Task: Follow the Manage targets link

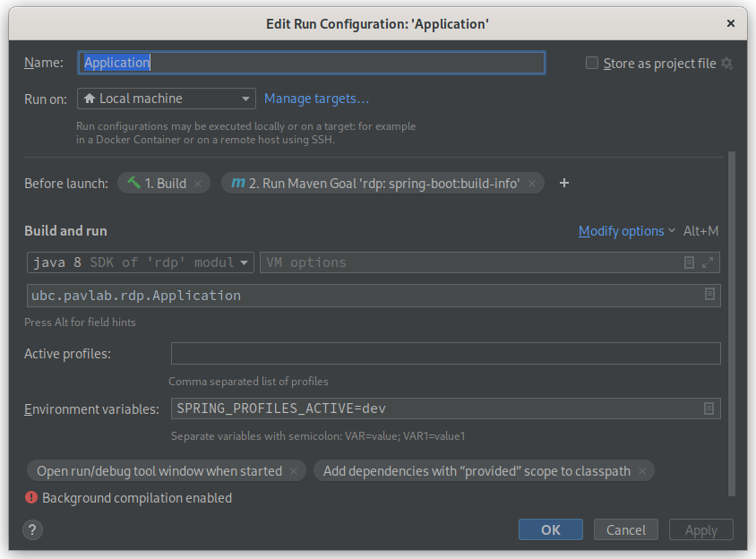Action: click(318, 99)
